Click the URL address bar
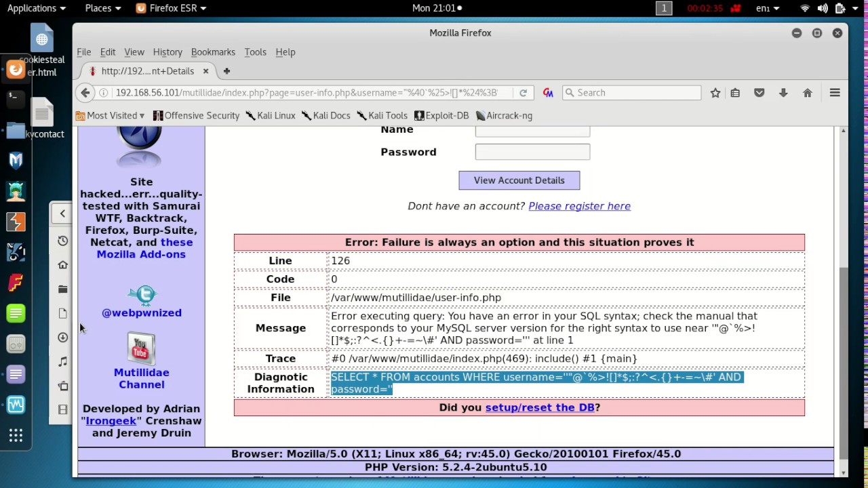Screen dimensions: 868x488 tap(307, 93)
